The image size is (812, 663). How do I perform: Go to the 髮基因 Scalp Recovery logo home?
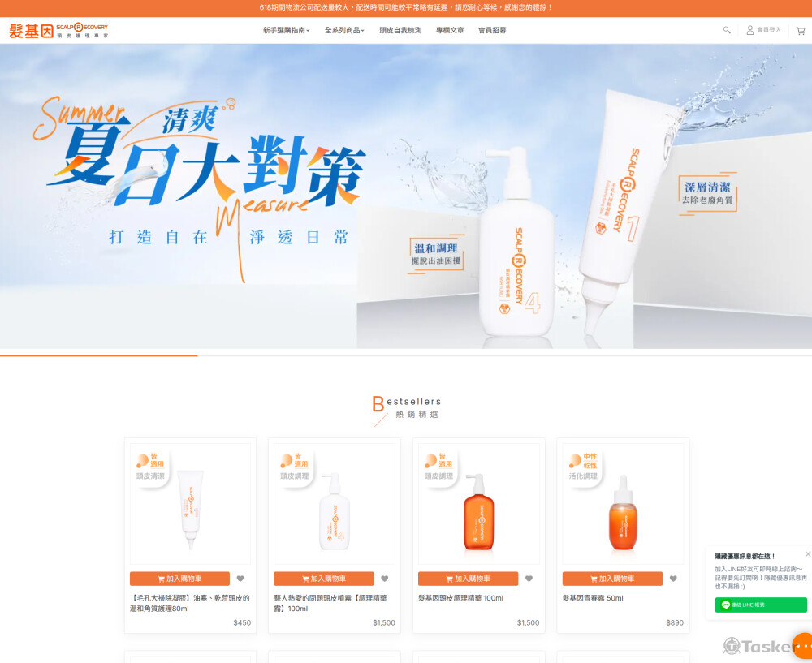click(58, 31)
